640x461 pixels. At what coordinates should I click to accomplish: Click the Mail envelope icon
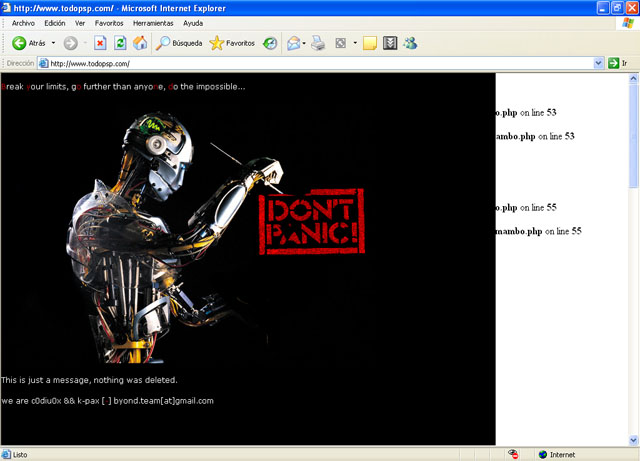(293, 43)
